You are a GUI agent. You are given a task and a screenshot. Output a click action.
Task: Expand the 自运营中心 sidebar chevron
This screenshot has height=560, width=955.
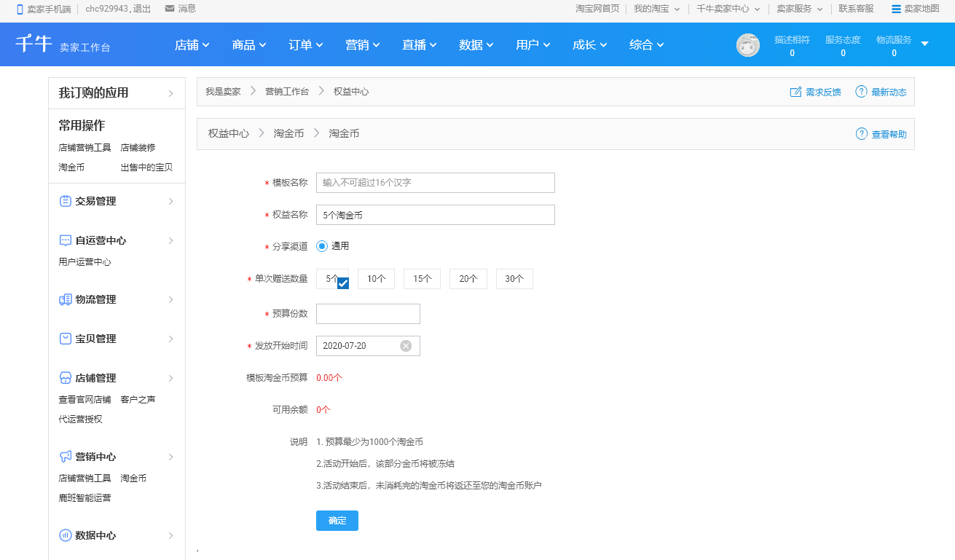(171, 240)
